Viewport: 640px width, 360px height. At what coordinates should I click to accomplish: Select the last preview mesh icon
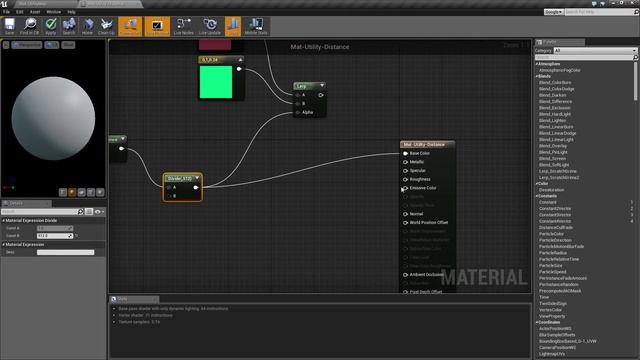[x=100, y=192]
